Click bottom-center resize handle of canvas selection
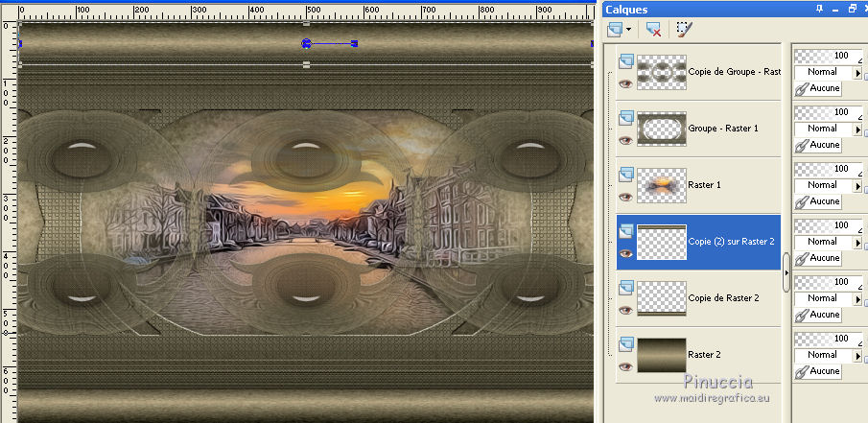 pos(306,64)
